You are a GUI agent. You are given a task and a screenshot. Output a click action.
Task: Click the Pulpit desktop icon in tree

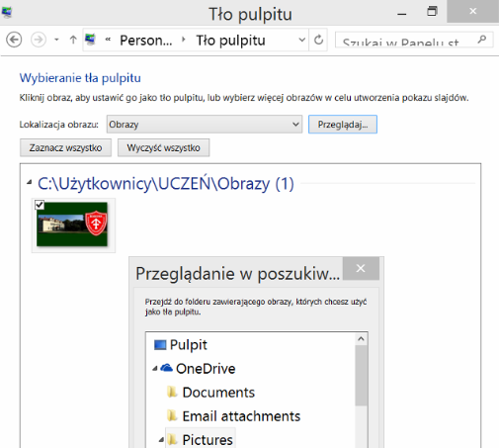click(x=160, y=345)
